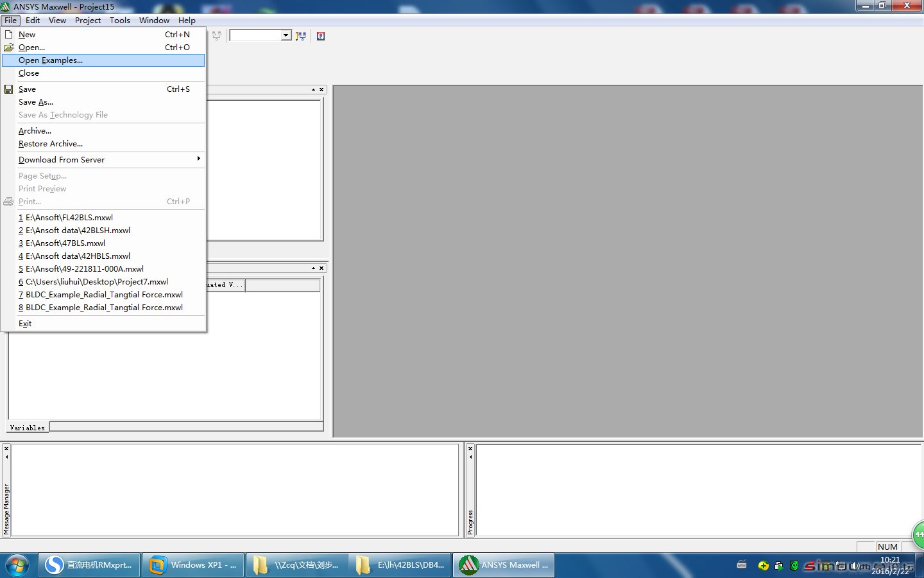This screenshot has height=578, width=924.
Task: Click the grayed network tree toolbar icon
Action: click(x=217, y=36)
